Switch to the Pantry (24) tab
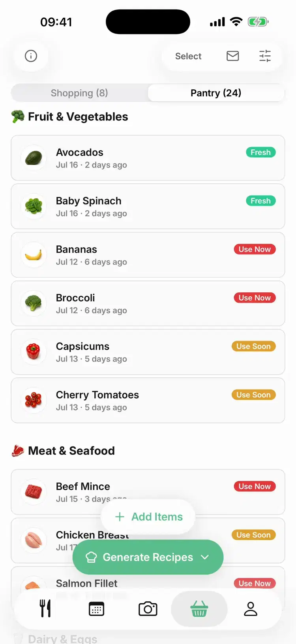Image resolution: width=296 pixels, height=644 pixels. [216, 93]
